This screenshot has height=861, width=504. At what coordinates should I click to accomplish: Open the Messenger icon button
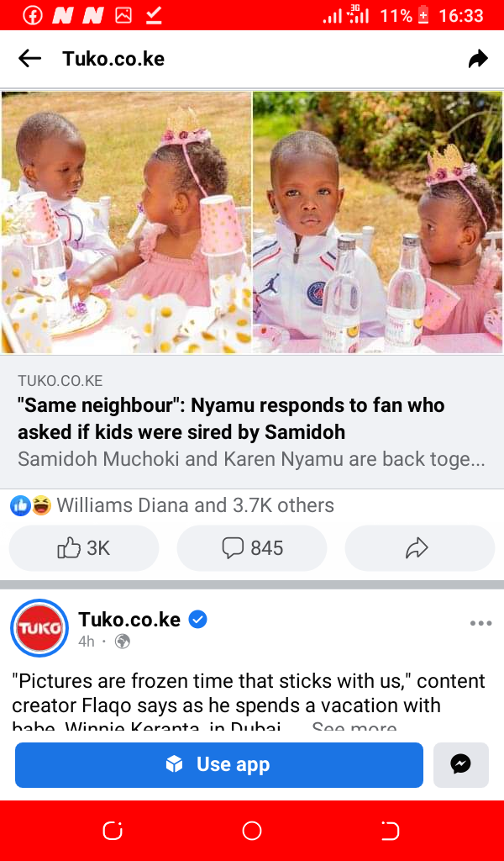[460, 764]
